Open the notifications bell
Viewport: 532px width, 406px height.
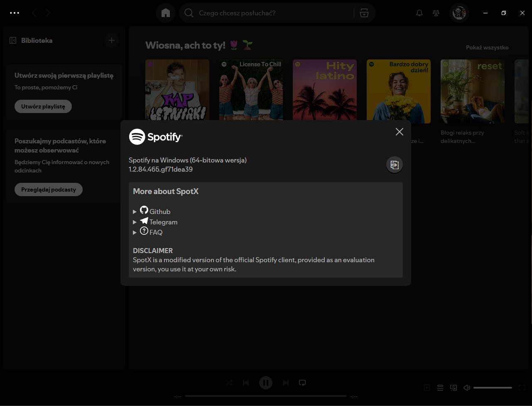pyautogui.click(x=419, y=13)
